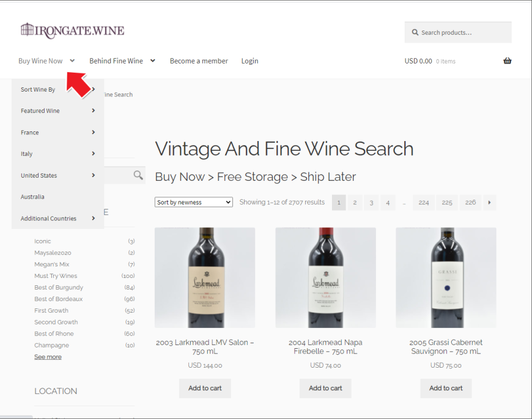Go to results page 224

423,202
